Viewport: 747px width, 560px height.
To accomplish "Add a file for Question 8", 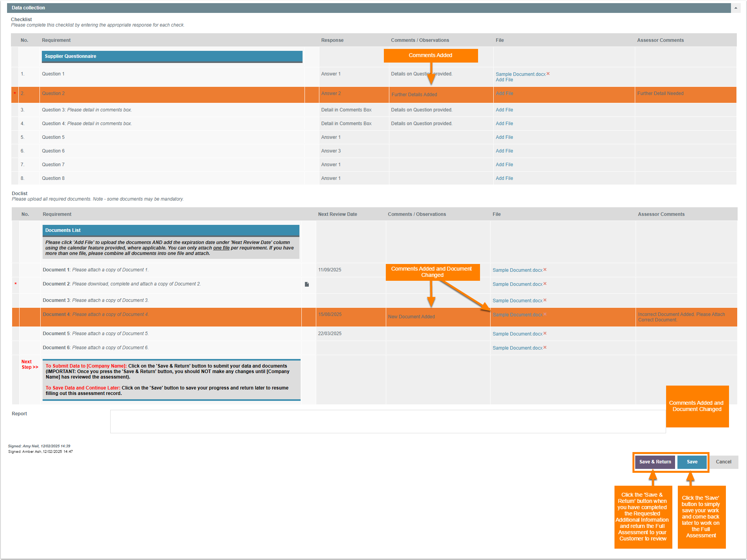I will (x=504, y=178).
